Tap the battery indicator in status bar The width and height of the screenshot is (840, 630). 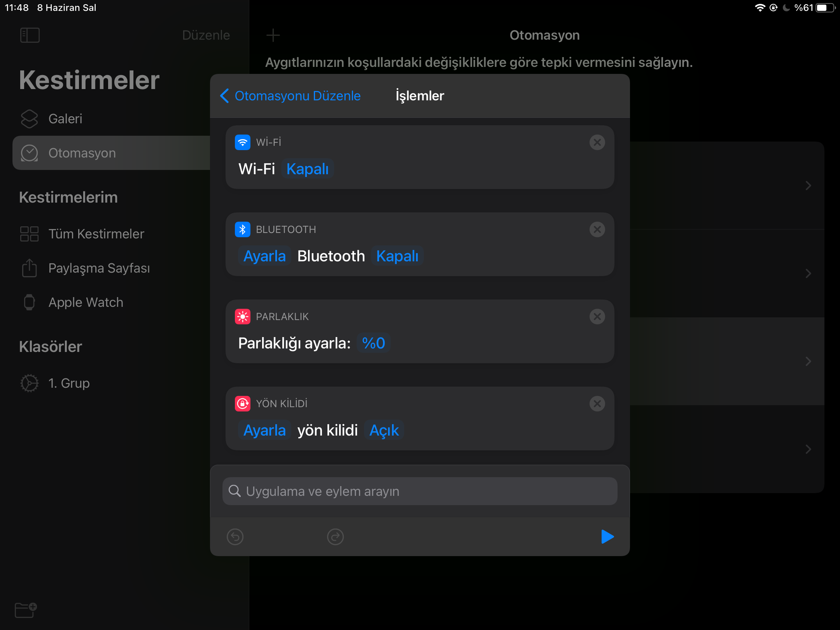pyautogui.click(x=826, y=8)
